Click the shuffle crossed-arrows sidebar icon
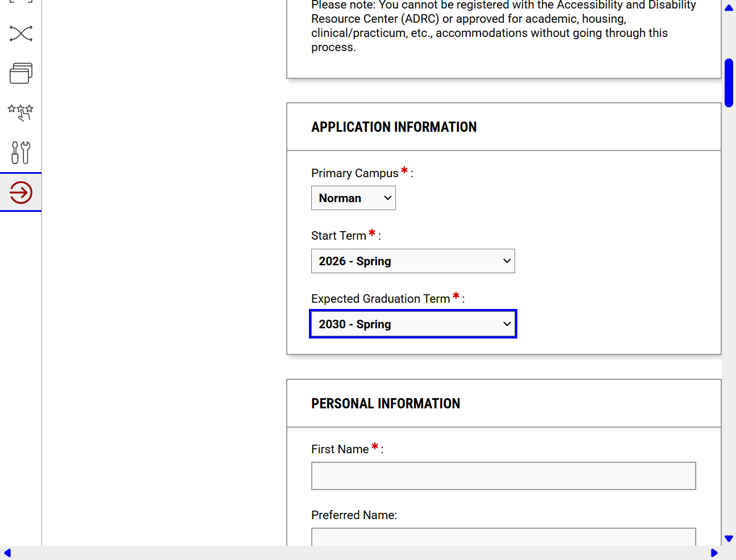 coord(21,34)
